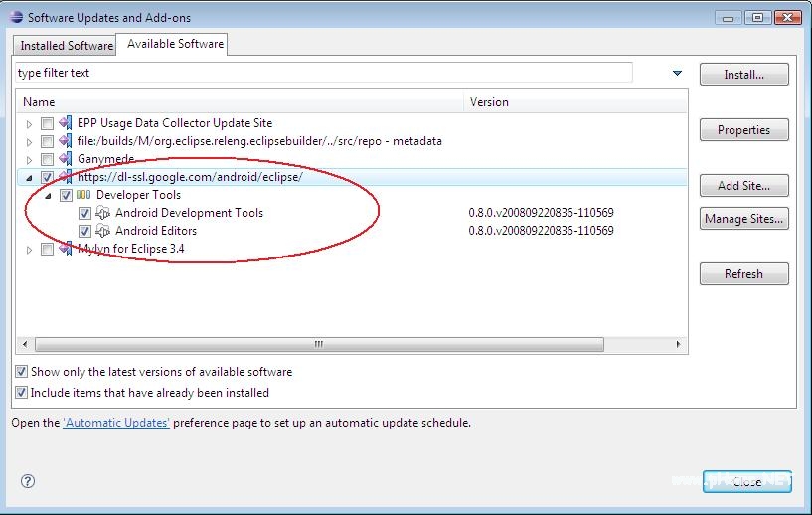Open the filter dropdown arrow menu
This screenshot has height=515, width=812.
click(x=677, y=73)
